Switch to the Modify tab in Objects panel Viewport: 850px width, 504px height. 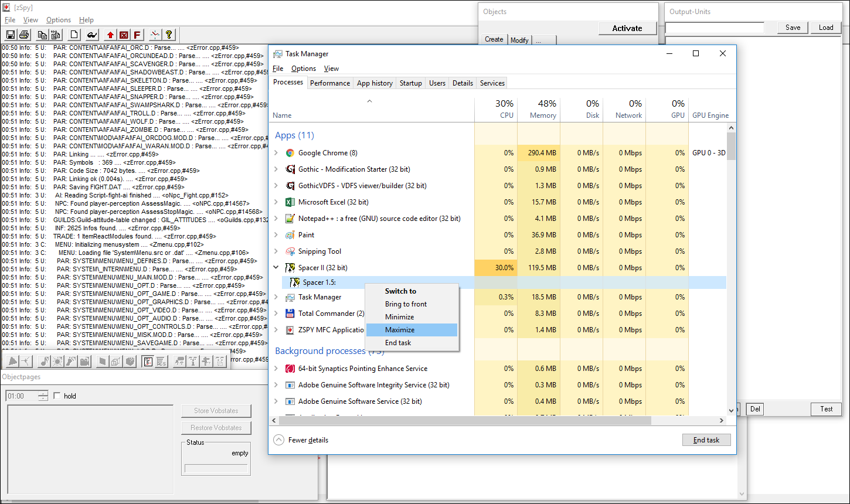tap(519, 40)
